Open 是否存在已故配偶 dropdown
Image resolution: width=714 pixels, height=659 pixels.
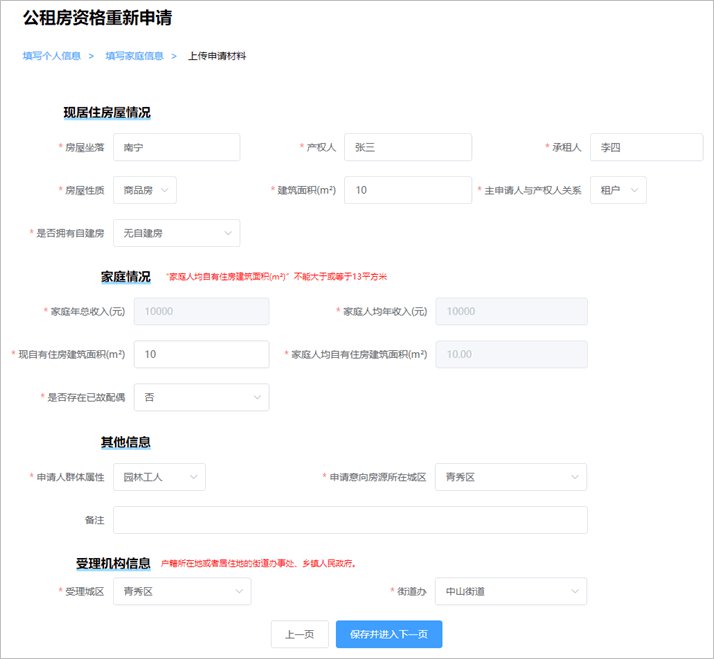point(202,397)
